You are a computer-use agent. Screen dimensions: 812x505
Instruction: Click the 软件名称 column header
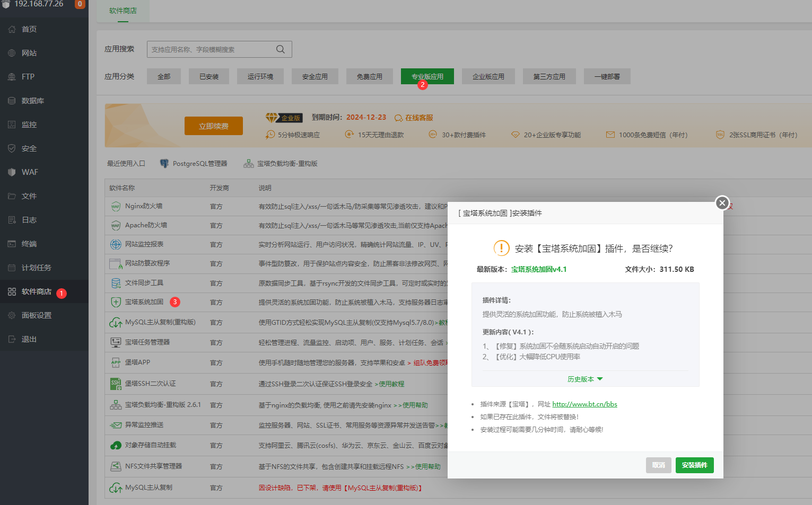tap(122, 188)
